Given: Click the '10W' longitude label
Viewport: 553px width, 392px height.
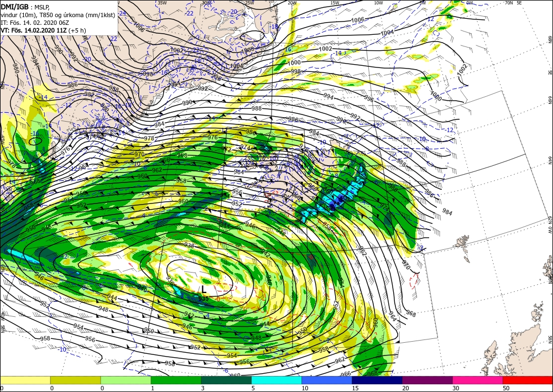Looking at the screenshot, I should coord(378,3).
